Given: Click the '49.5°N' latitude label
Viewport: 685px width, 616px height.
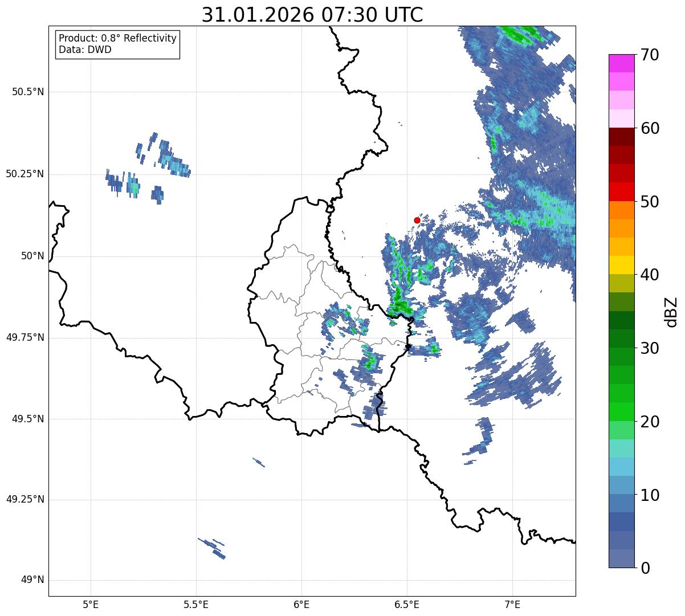Looking at the screenshot, I should (x=28, y=419).
